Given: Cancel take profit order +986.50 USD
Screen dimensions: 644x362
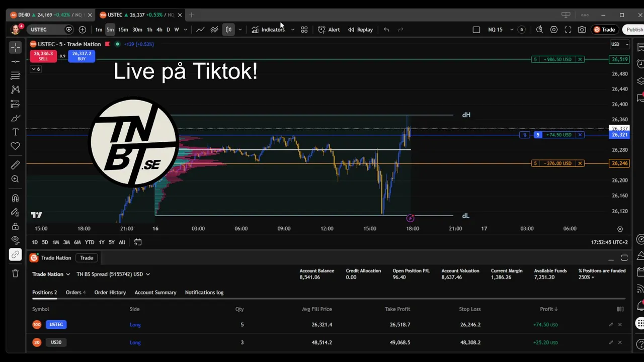Looking at the screenshot, I should point(580,59).
